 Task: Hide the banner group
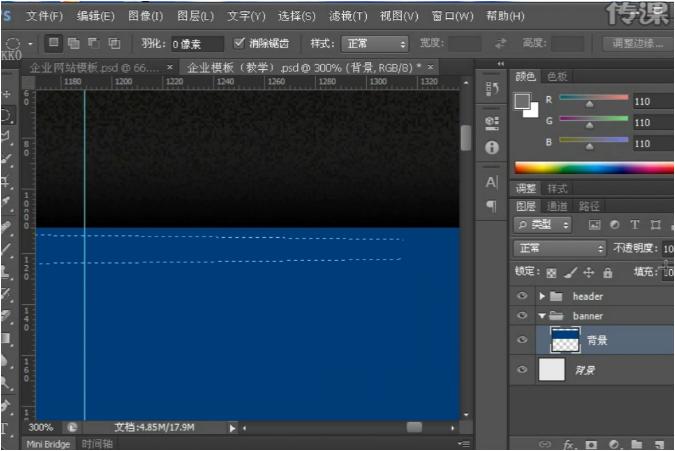coord(522,315)
